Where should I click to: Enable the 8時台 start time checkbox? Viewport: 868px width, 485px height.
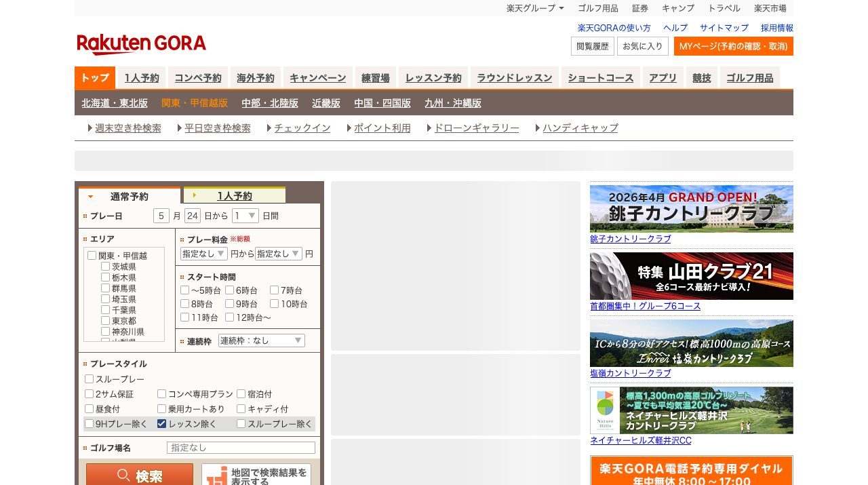click(184, 304)
